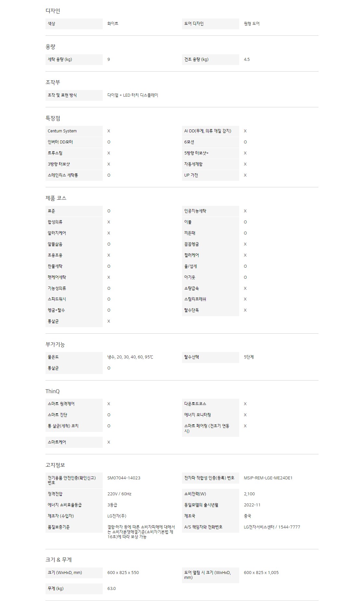Click the 2022-11 release date value
The height and width of the screenshot is (601, 364).
pos(252,505)
